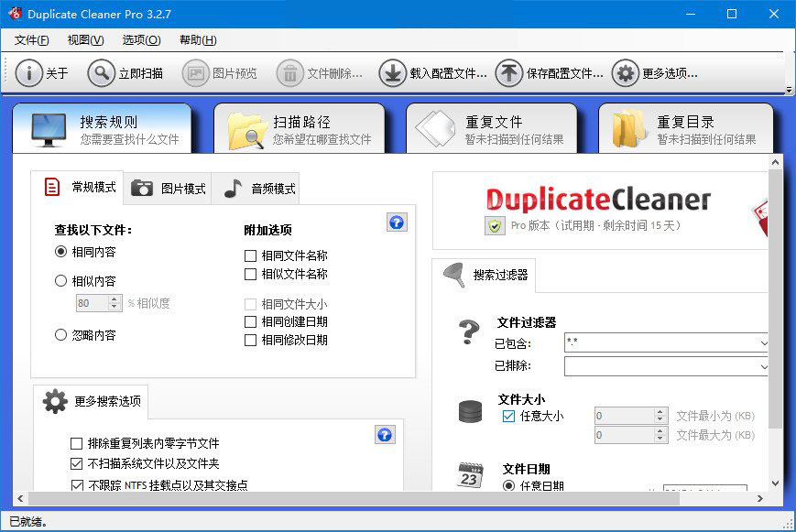This screenshot has height=532, width=796.
Task: Click the music note icon of 音频模式
Action: click(x=233, y=189)
